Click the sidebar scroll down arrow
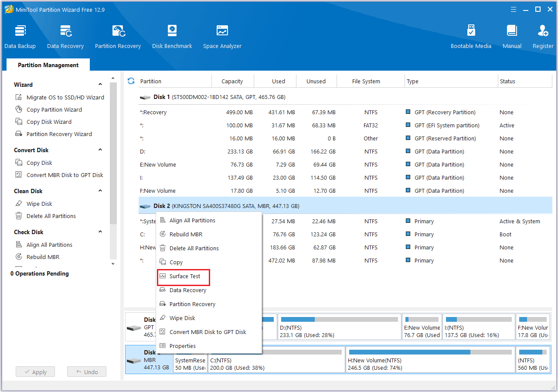Image resolution: width=558 pixels, height=392 pixels. [x=113, y=264]
